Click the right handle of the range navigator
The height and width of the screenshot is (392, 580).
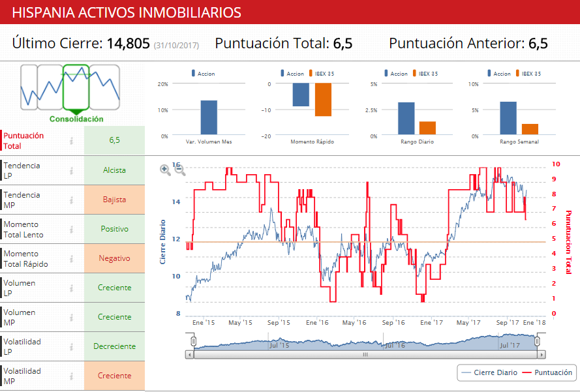point(538,341)
